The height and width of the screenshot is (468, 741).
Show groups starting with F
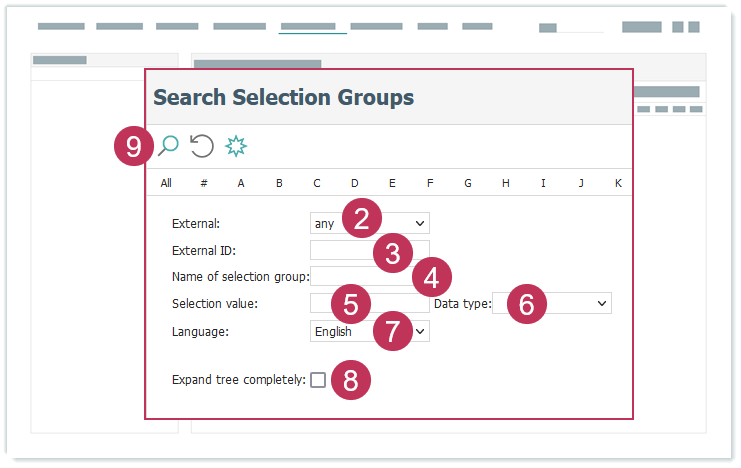click(430, 183)
